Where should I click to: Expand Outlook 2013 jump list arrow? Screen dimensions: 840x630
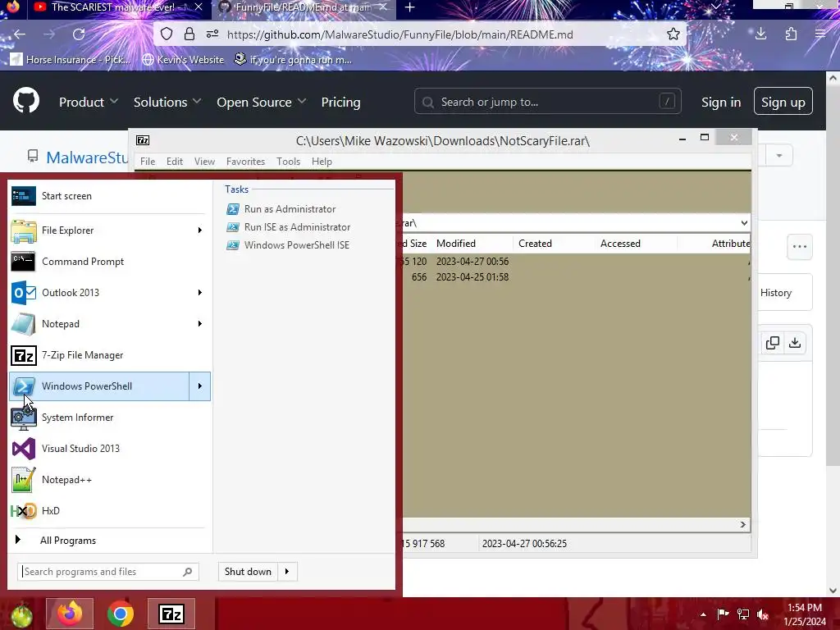(x=200, y=293)
